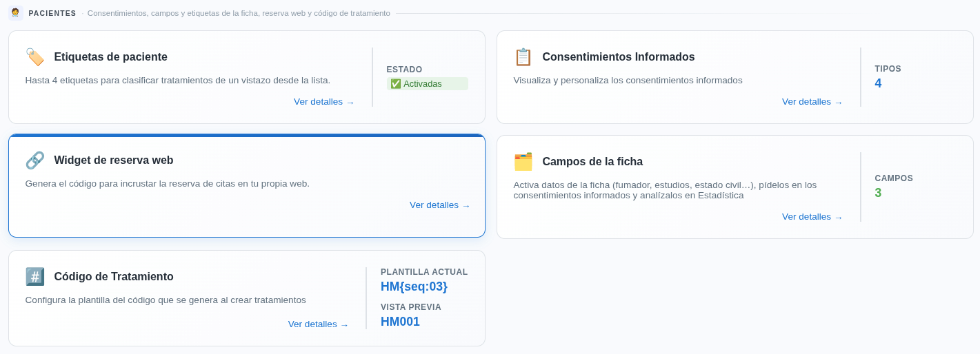Click the description 'Visualiza y personaliza los consentimientos informados'

pos(628,81)
